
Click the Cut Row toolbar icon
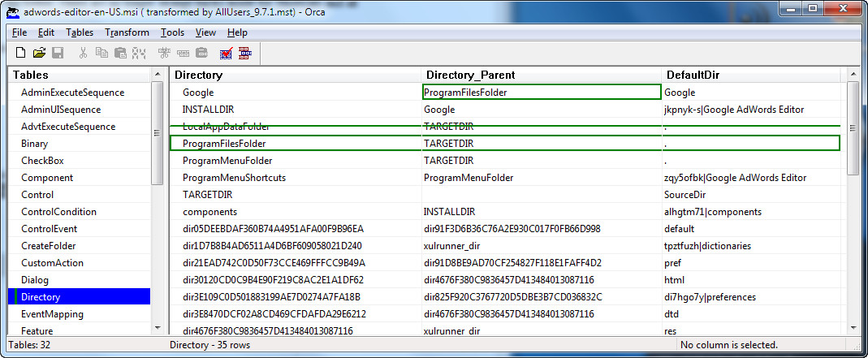coord(164,53)
